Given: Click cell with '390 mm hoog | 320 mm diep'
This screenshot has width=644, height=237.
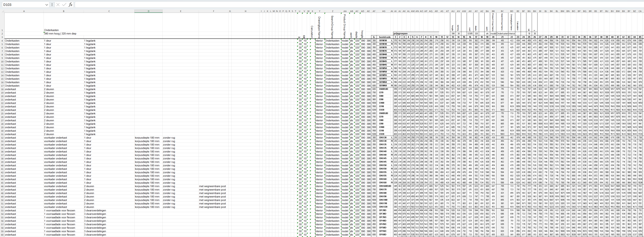Looking at the screenshot, I should point(60,33).
